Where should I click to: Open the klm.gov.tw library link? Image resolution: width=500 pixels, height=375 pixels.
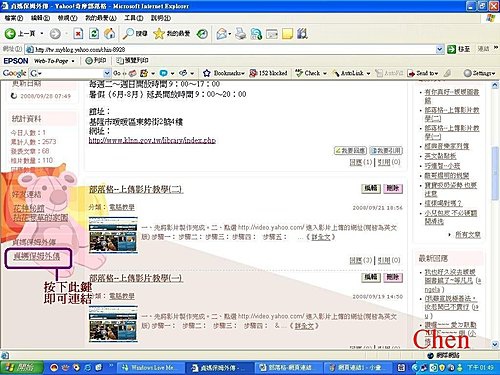(x=152, y=140)
